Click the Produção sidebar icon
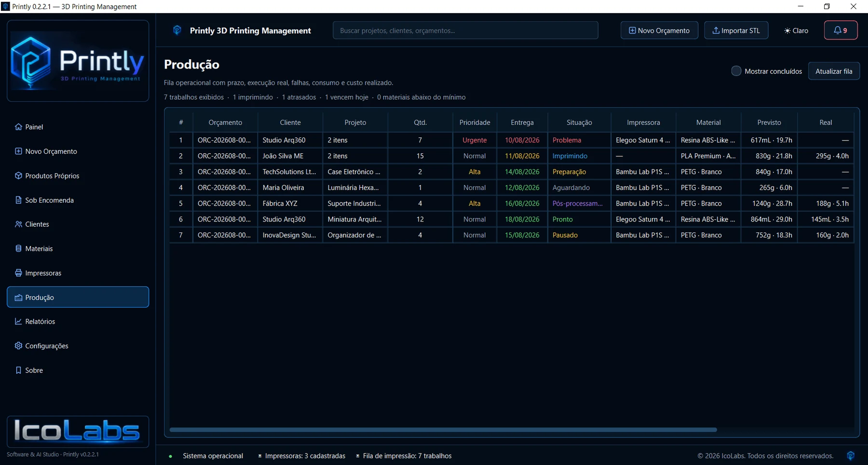This screenshot has width=868, height=465. pyautogui.click(x=18, y=297)
